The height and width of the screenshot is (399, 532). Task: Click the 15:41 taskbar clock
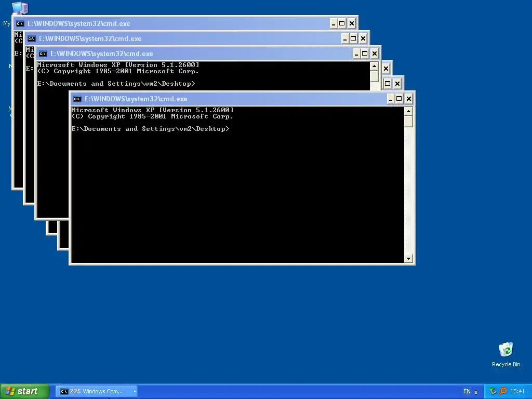[x=517, y=392]
